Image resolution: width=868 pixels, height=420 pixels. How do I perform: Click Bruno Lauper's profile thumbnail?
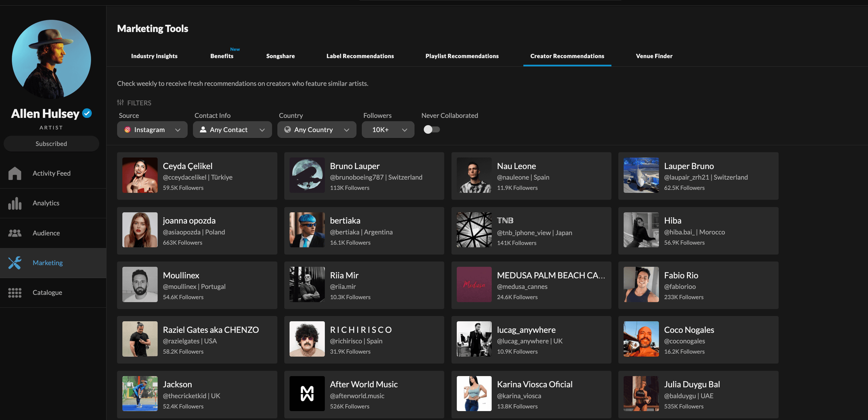[307, 175]
